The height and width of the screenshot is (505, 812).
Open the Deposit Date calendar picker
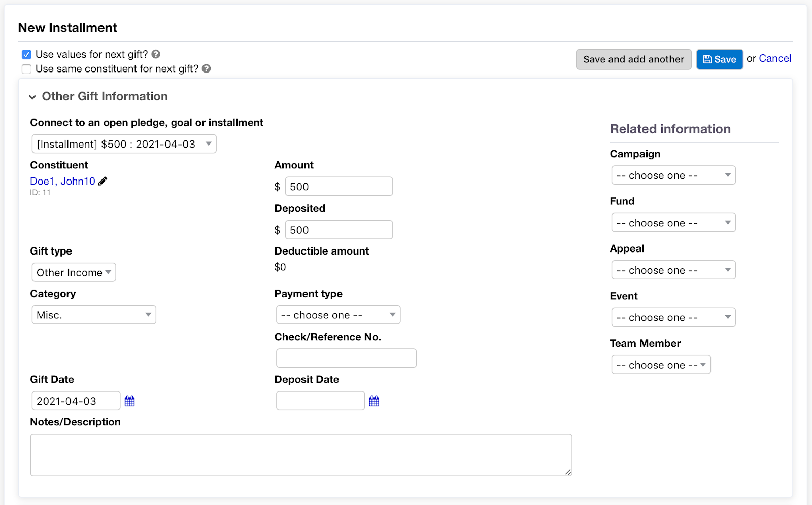[x=374, y=401]
